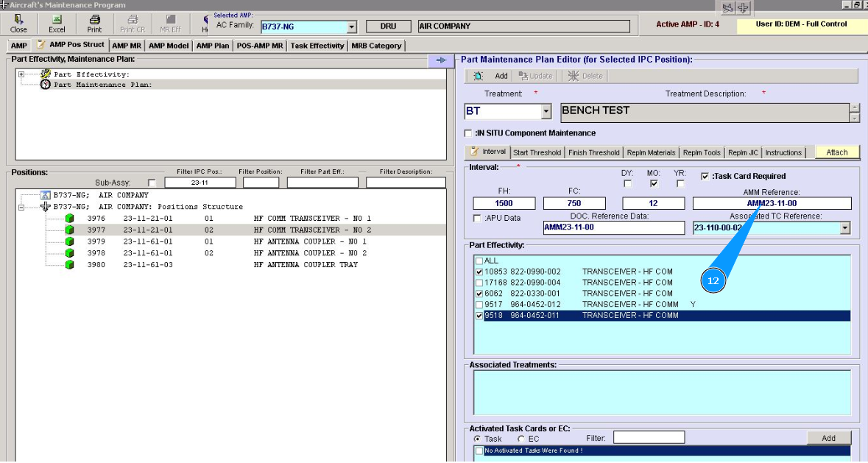This screenshot has width=868, height=463.
Task: Open the Treatment dropdown showing BT
Action: click(x=546, y=112)
